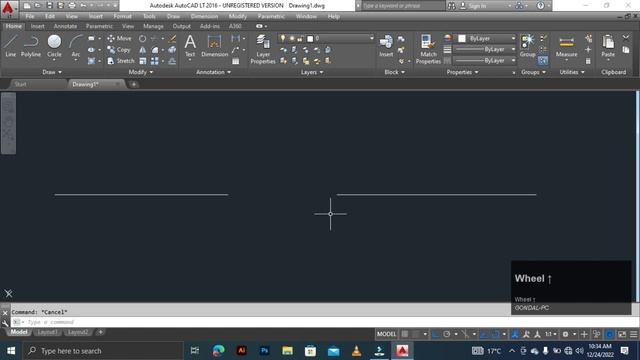Screen dimensions: 640x360
Task: Toggle MODEL space button
Action: [386, 334]
